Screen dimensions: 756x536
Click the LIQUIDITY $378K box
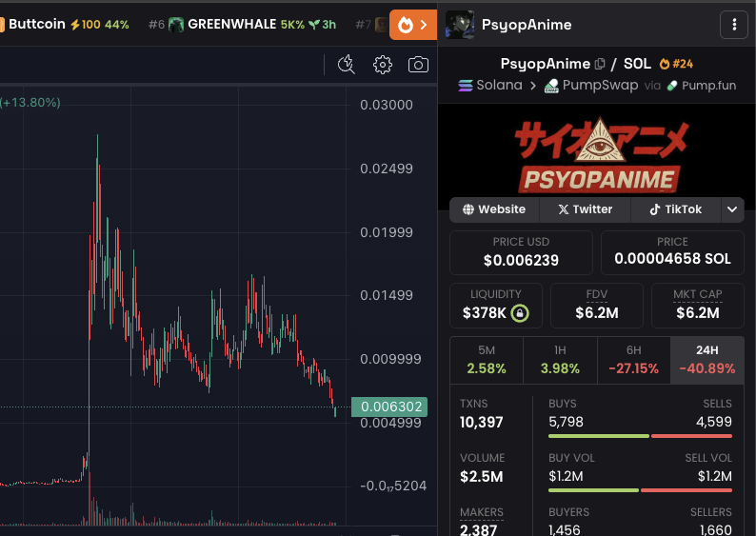(x=496, y=306)
